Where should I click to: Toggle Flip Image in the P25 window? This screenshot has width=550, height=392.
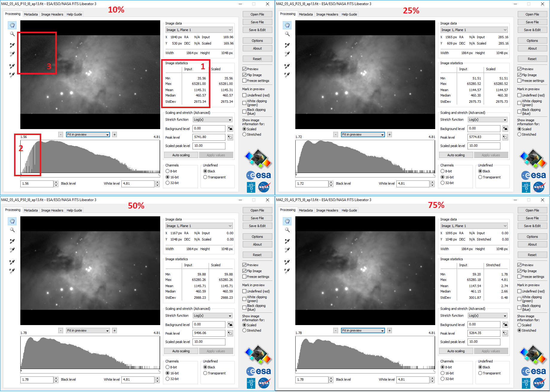click(520, 75)
